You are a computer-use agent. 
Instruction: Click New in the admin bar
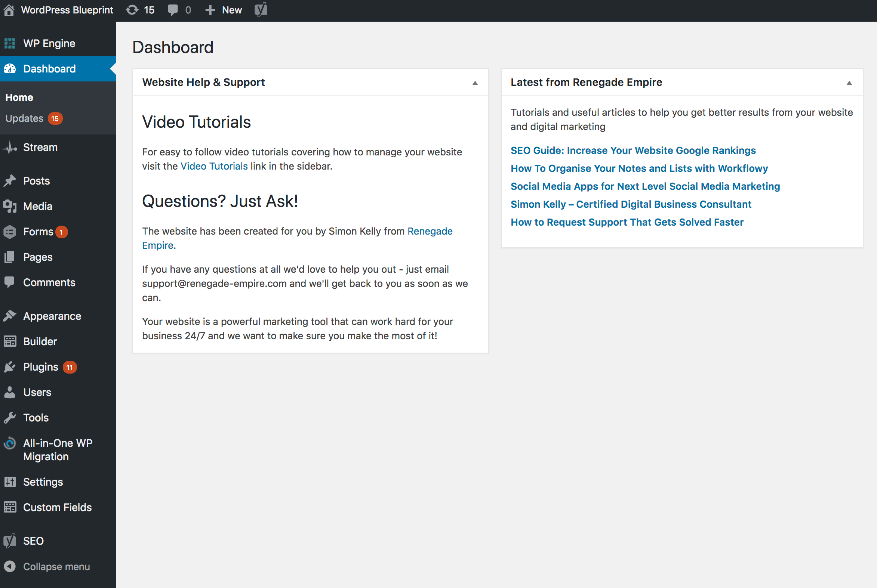click(232, 10)
